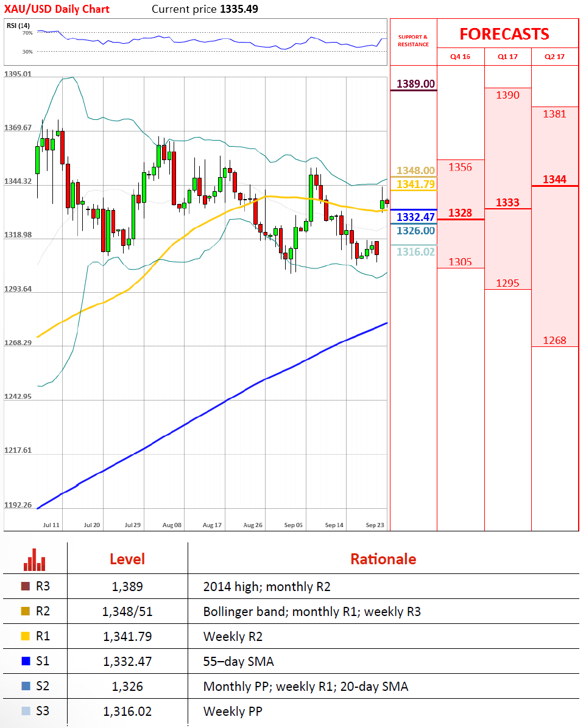
Task: Click the Bollinger band rationale text
Action: coord(312,612)
